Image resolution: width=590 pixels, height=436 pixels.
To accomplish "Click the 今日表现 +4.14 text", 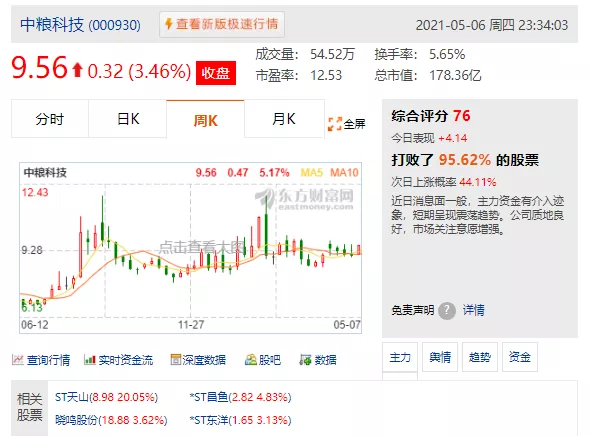I will 429,138.
